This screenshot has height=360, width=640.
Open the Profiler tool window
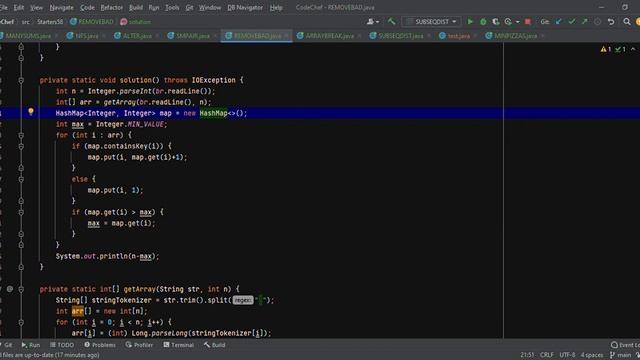(x=139, y=345)
